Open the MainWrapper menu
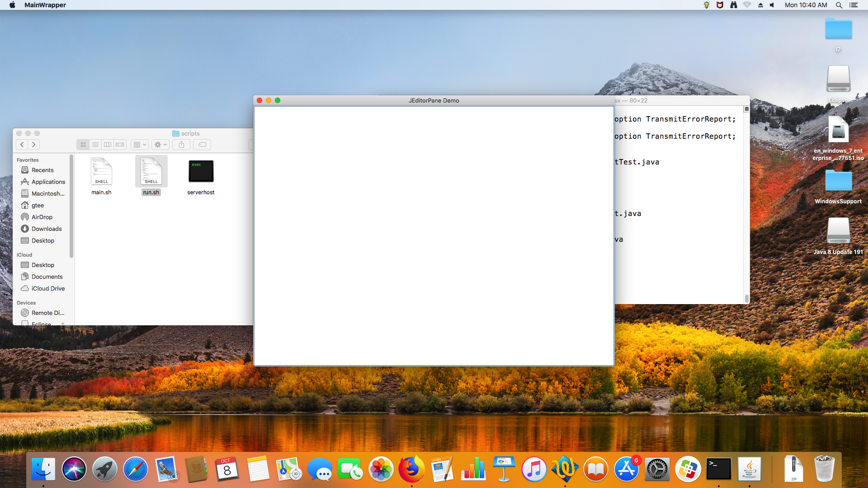Screen dimensions: 868x488 coord(45,5)
